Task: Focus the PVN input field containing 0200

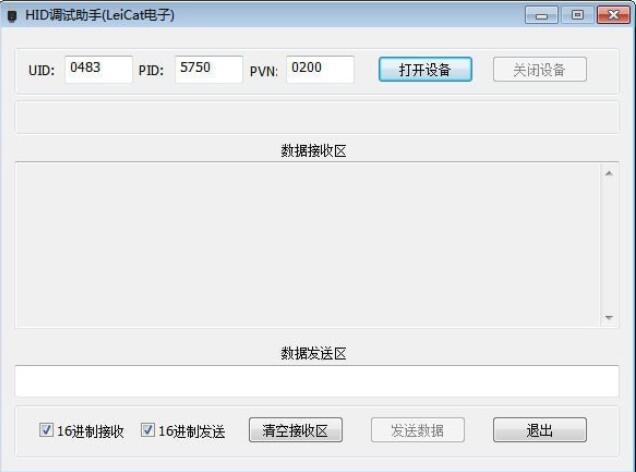Action: coord(320,69)
